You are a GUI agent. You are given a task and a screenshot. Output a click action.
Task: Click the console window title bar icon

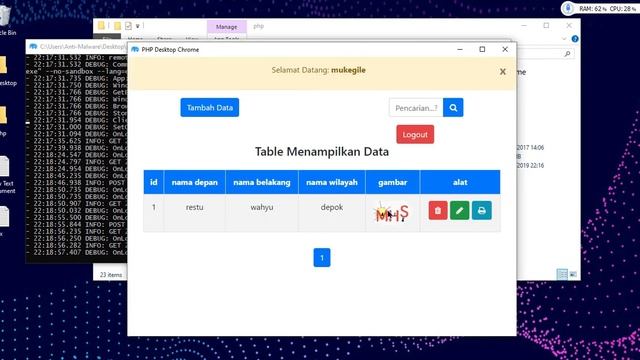tap(33, 47)
